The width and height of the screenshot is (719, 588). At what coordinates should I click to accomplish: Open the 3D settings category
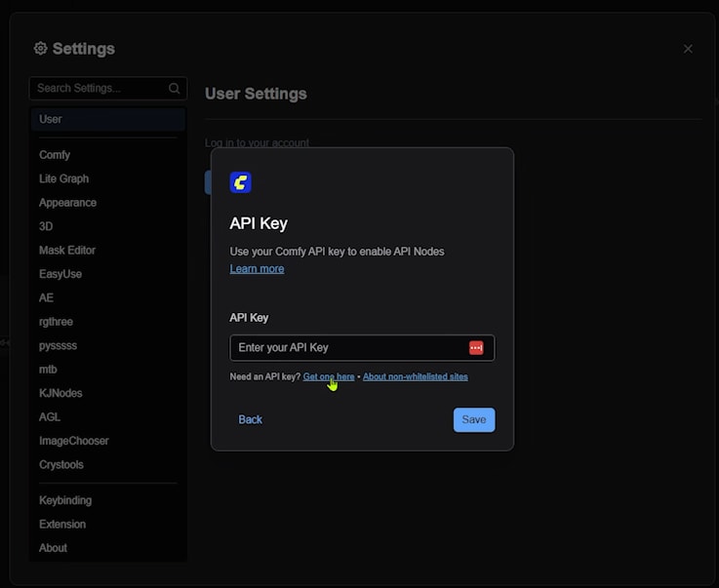[108, 226]
